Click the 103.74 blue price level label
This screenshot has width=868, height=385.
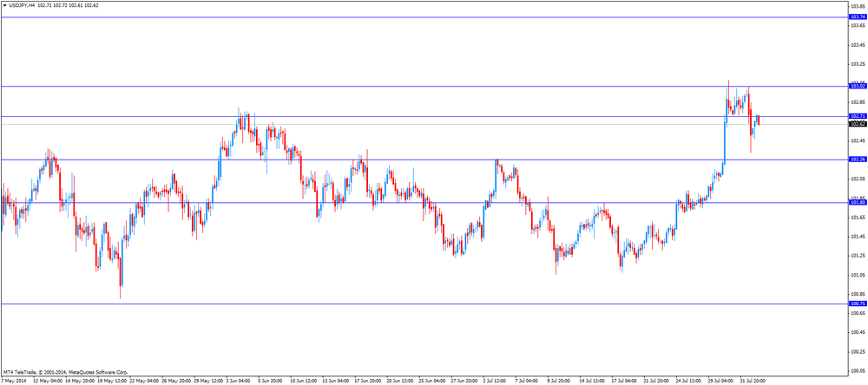pos(858,17)
